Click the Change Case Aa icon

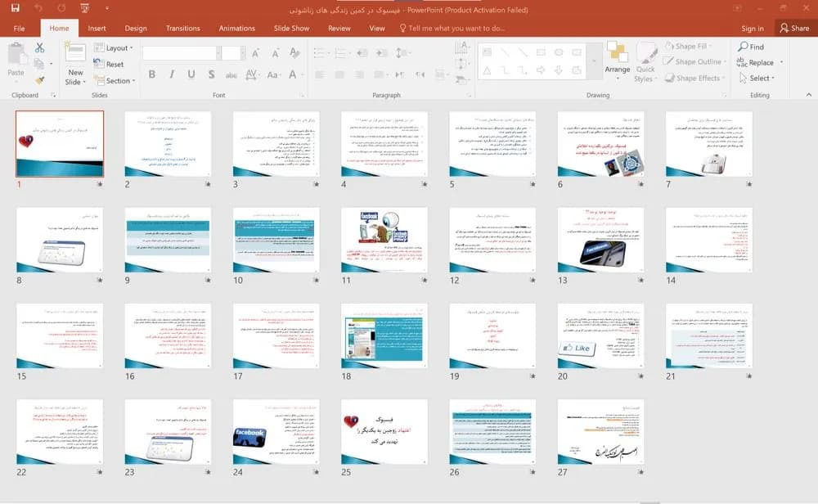(x=272, y=74)
